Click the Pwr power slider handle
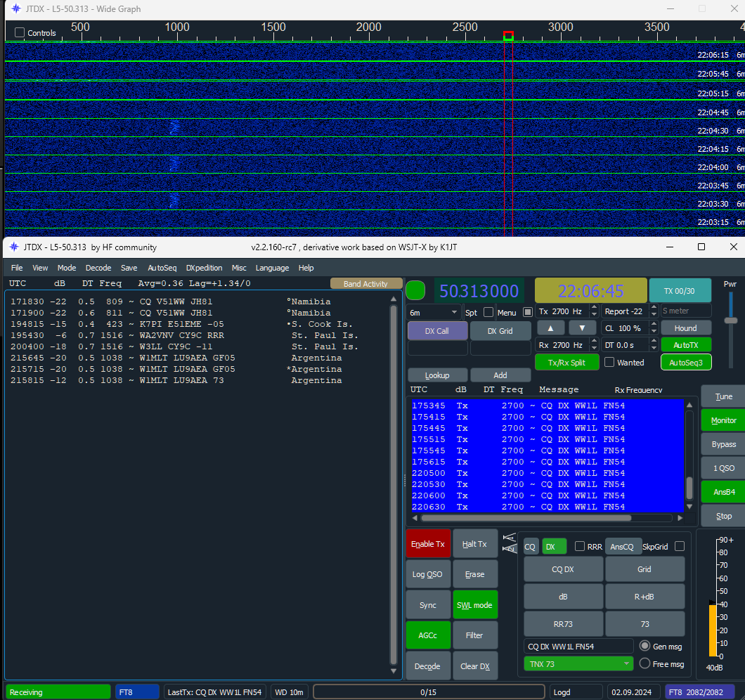Screen dimensions: 745x700 point(730,320)
